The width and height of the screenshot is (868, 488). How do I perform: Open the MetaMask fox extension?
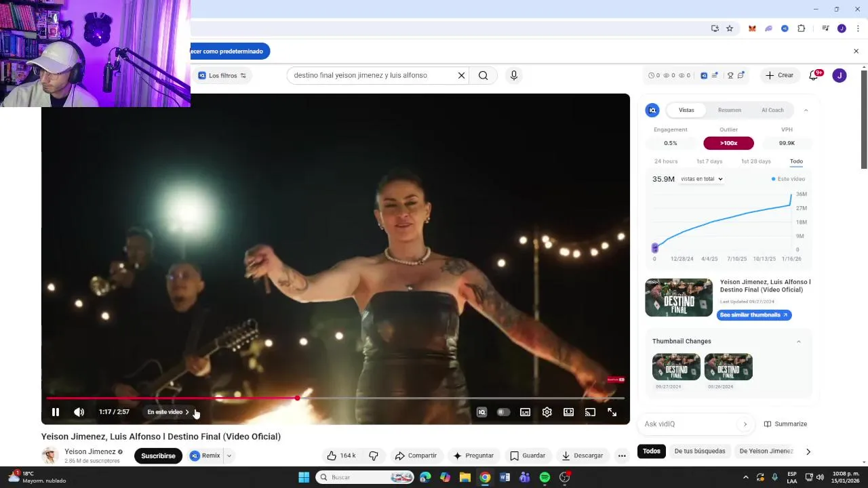coord(752,28)
